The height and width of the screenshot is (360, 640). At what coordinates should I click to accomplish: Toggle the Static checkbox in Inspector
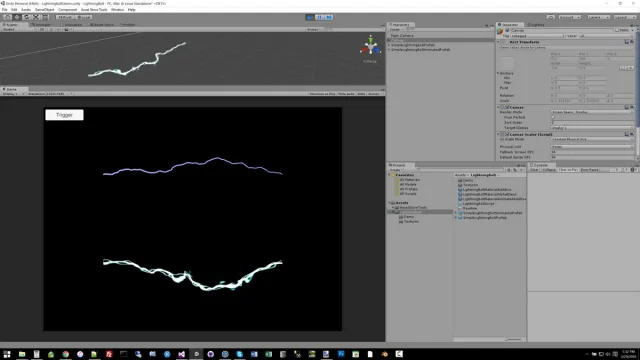coord(618,31)
